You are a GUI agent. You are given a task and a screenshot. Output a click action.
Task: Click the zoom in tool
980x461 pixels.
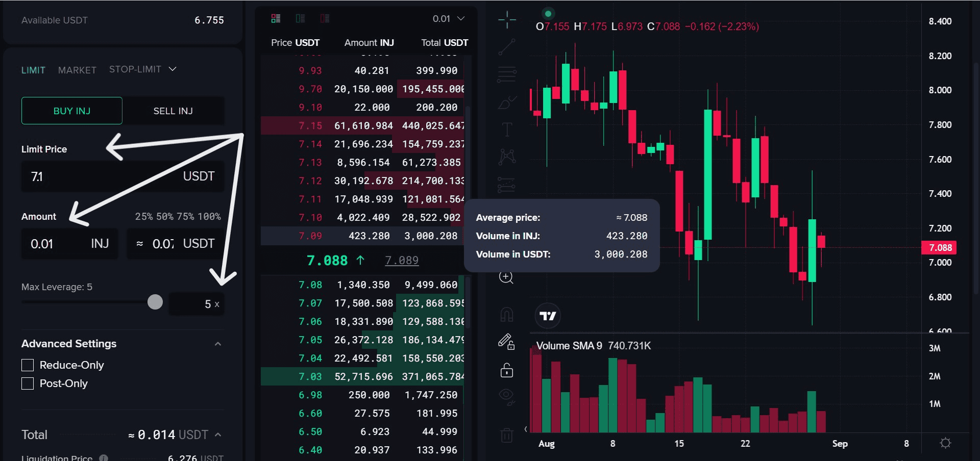pyautogui.click(x=506, y=277)
